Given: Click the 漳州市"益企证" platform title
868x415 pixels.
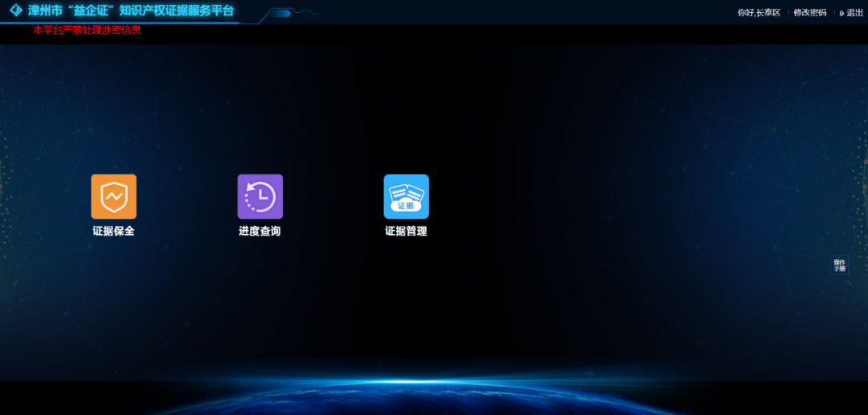Looking at the screenshot, I should click(x=130, y=10).
